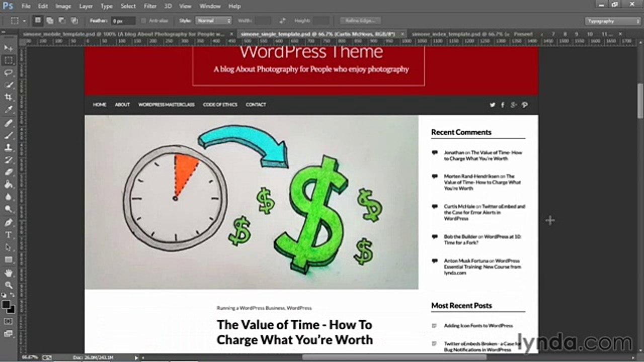Select the Quick Selection tool

[x=9, y=85]
